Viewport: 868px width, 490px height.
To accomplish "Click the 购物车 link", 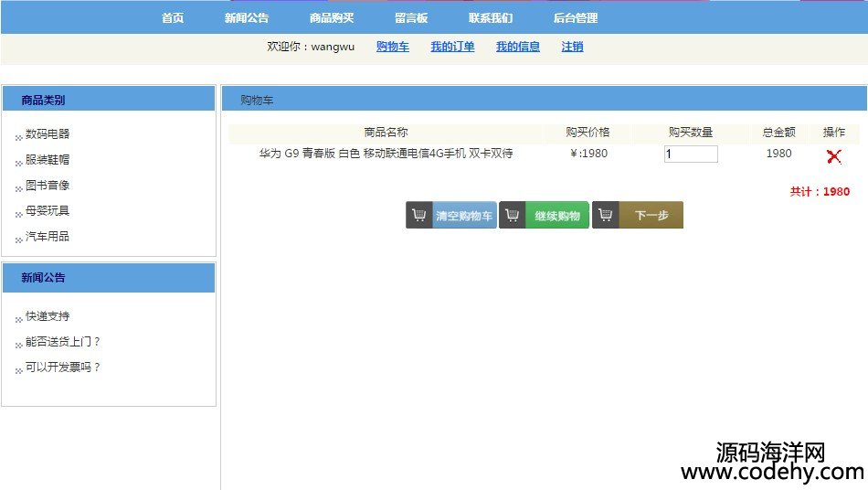I will [x=393, y=47].
